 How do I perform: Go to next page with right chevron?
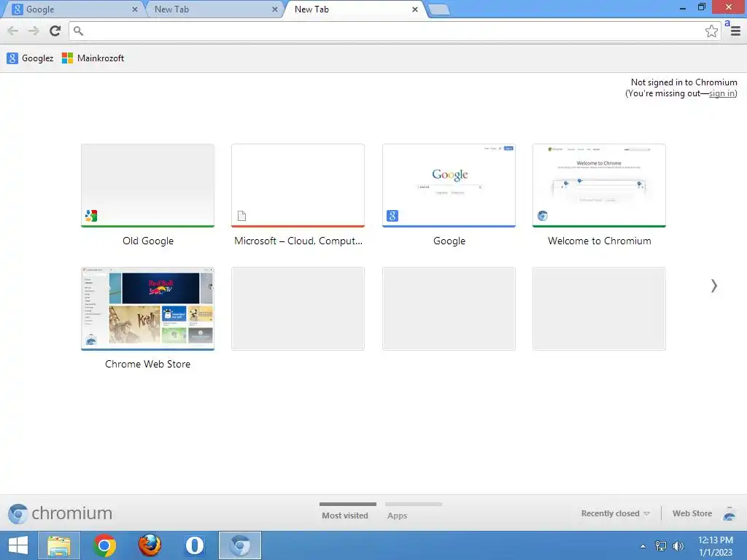pos(713,285)
